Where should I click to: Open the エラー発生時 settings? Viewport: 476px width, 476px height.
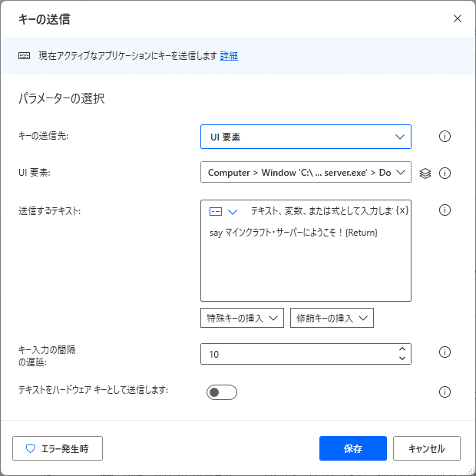[x=58, y=448]
